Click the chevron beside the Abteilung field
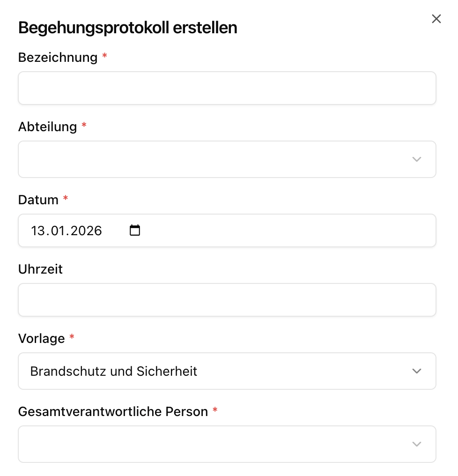 click(417, 159)
